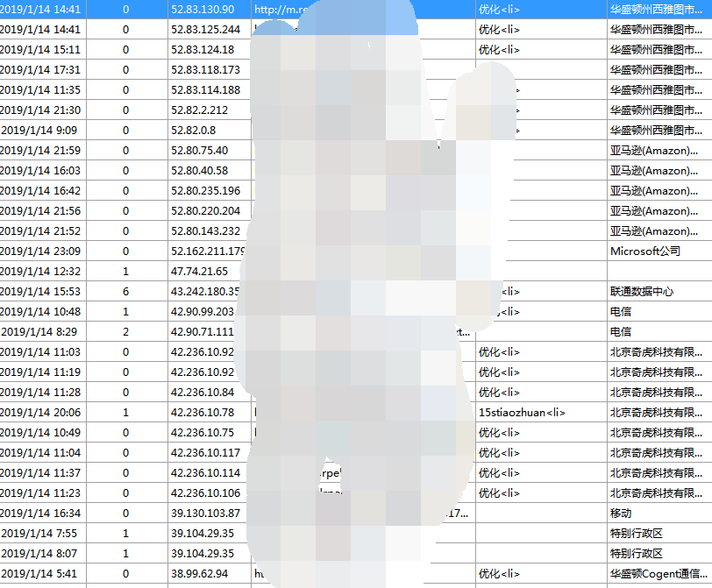Image resolution: width=712 pixels, height=588 pixels.
Task: Select the IP cell 52.83.130.90
Action: tap(203, 10)
